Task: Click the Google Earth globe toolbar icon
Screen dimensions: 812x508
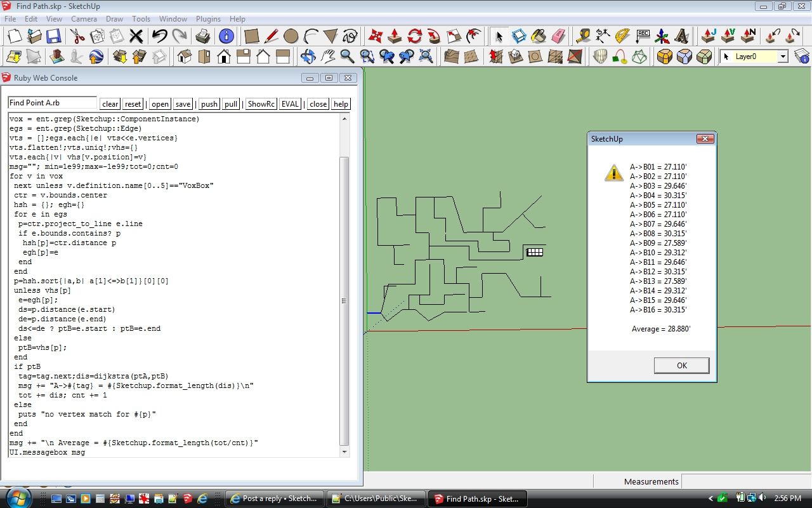Action: click(96, 57)
